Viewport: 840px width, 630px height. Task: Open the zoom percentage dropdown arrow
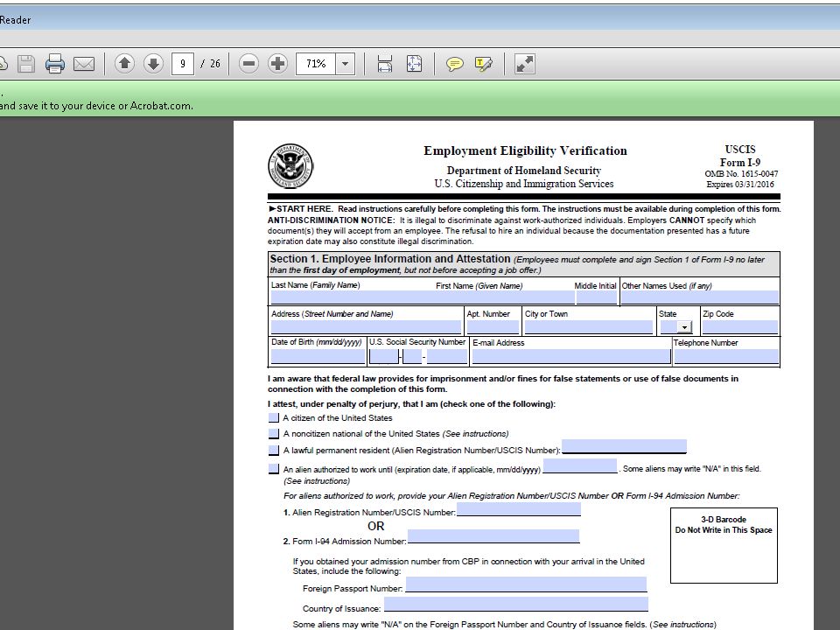346,64
